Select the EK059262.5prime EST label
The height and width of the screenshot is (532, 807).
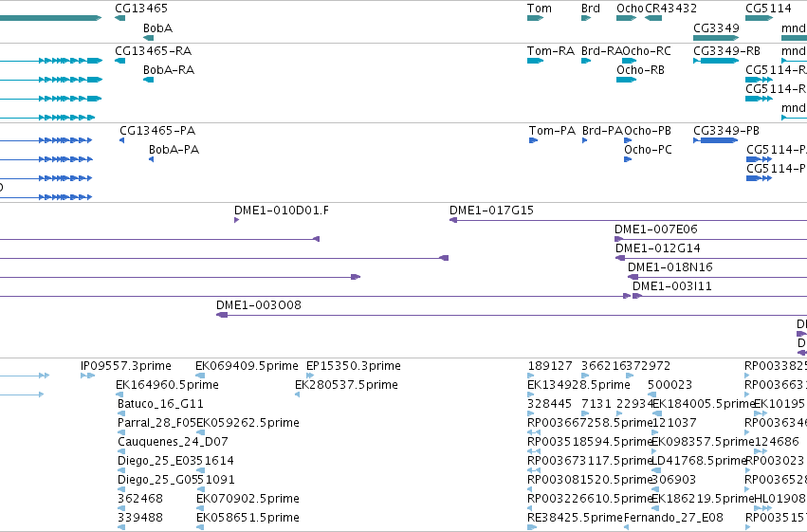[248, 424]
